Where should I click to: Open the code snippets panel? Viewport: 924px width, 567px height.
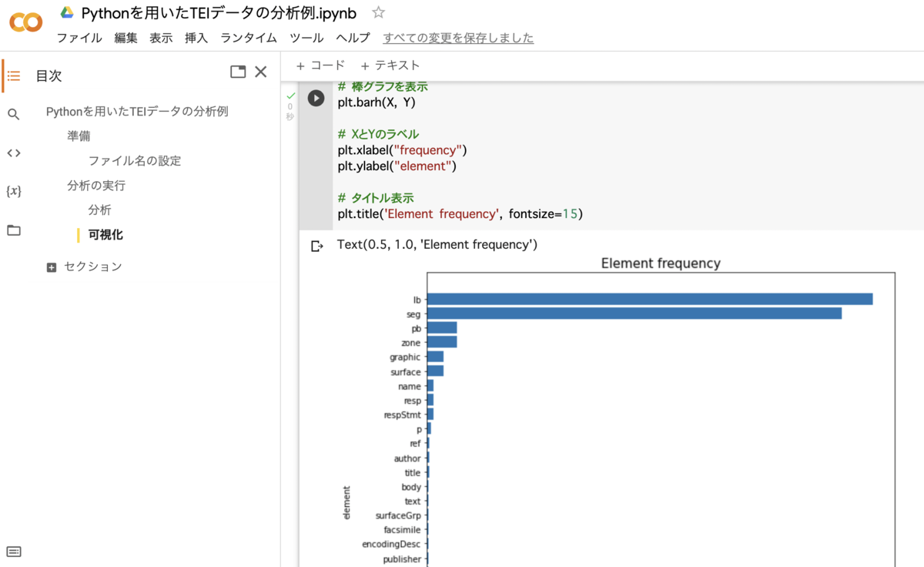13,153
